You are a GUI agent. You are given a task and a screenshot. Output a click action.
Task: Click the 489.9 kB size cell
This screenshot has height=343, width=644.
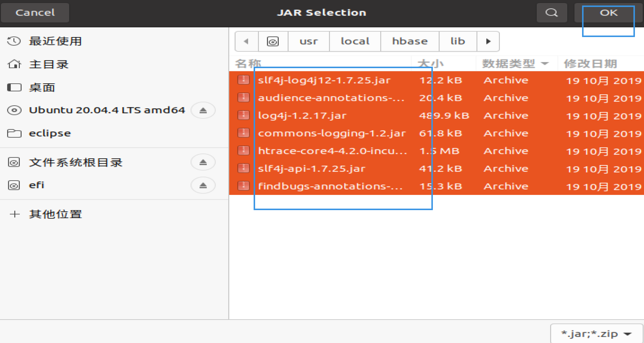(x=444, y=115)
